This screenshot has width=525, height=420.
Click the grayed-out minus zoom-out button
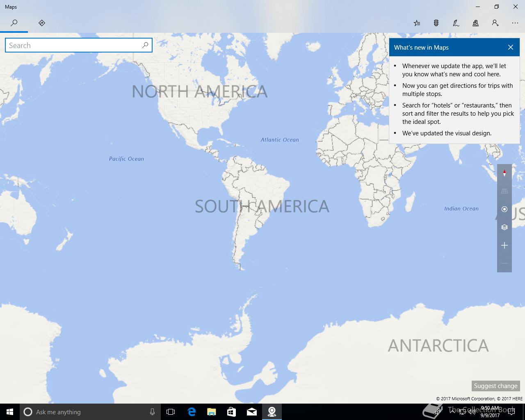click(504, 263)
